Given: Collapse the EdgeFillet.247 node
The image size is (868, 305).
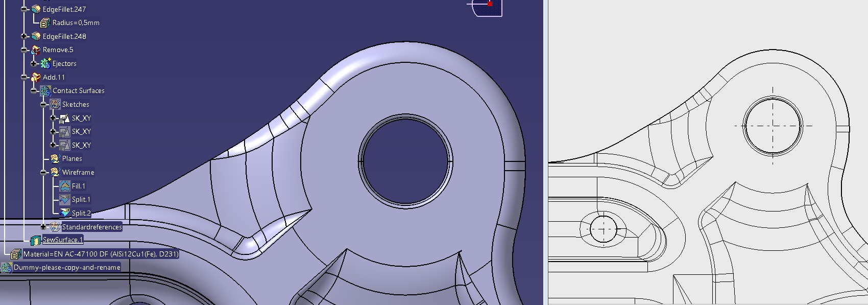Looking at the screenshot, I should pos(24,9).
